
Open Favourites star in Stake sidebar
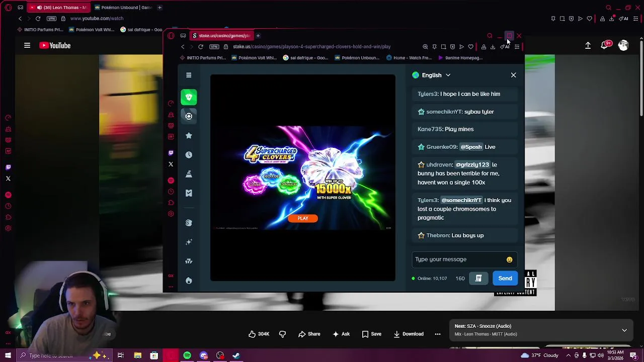(189, 135)
